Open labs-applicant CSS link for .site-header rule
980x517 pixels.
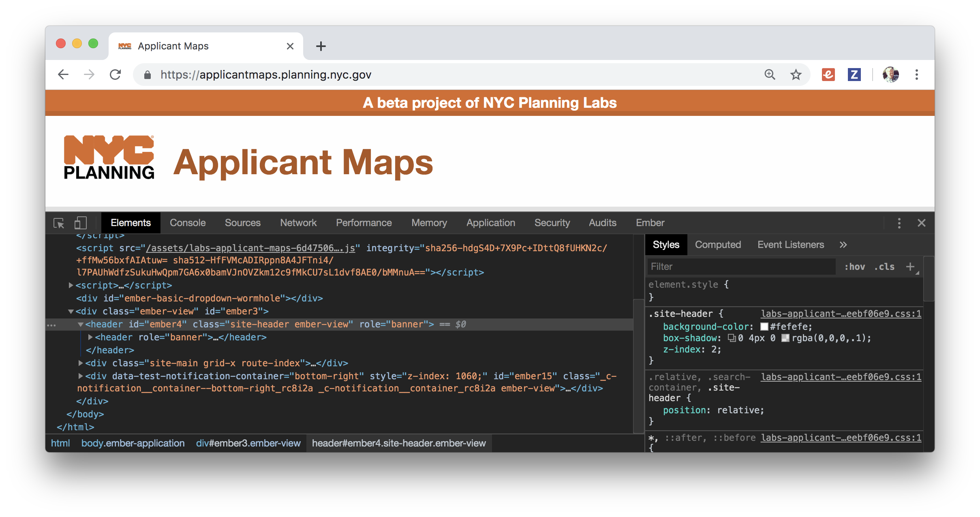coord(841,314)
